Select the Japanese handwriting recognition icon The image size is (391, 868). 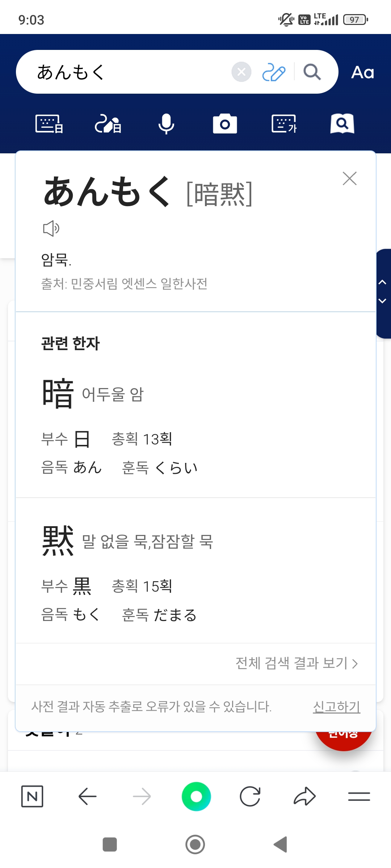(108, 124)
